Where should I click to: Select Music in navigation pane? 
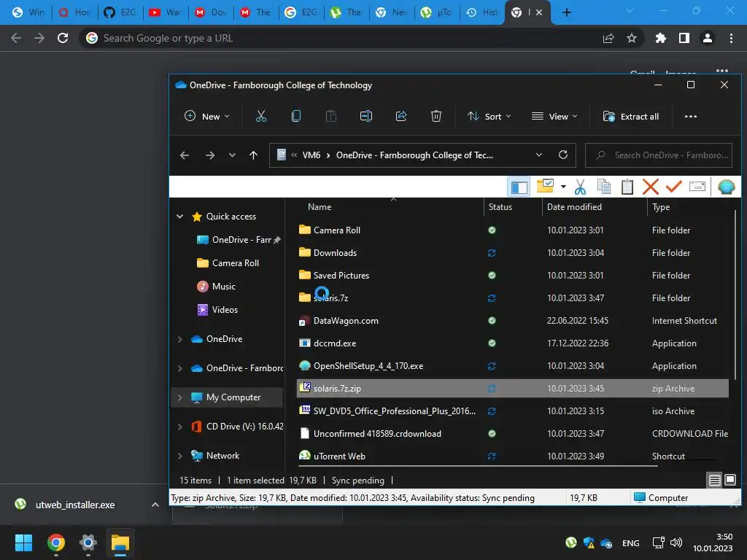click(223, 286)
